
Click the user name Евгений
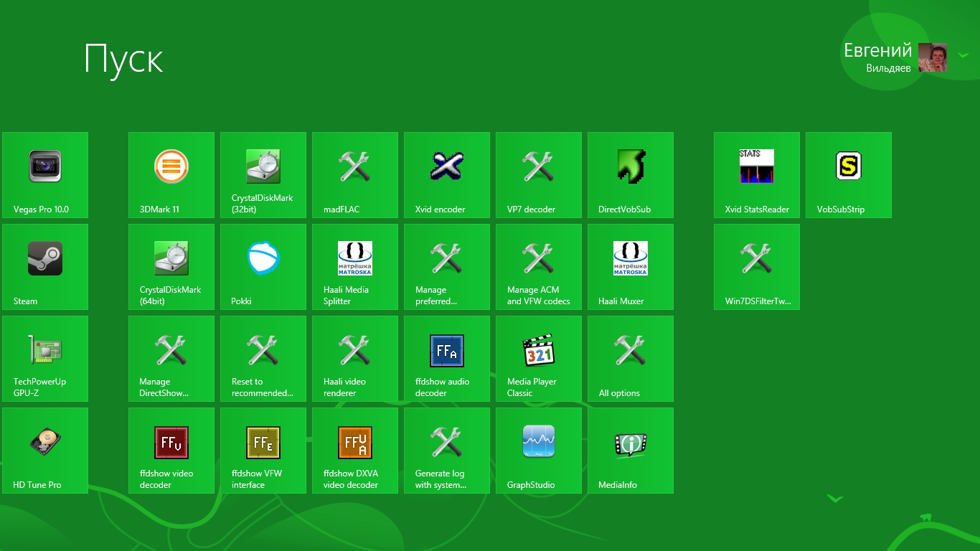tap(877, 51)
